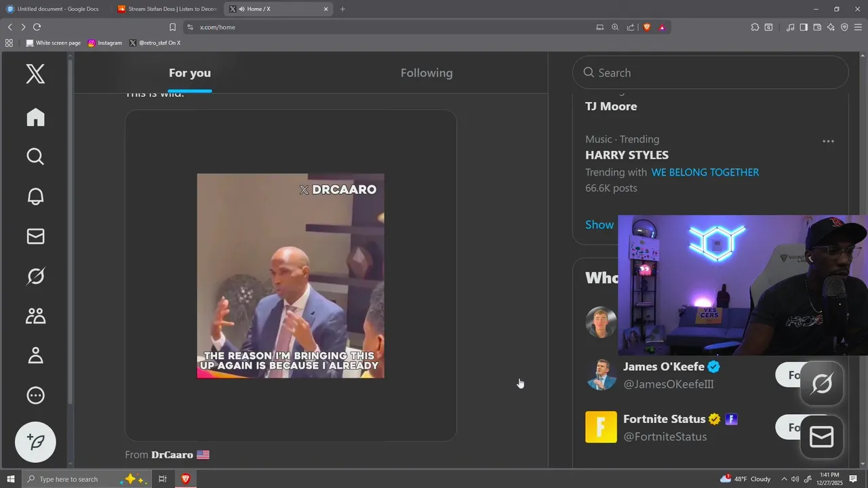Image resolution: width=868 pixels, height=488 pixels.
Task: Open the browser hamburger menu
Action: [858, 27]
